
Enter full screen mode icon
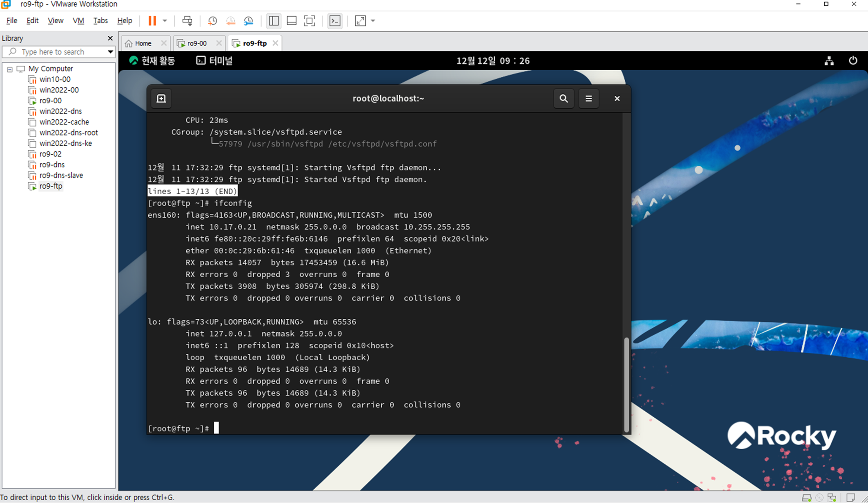(309, 21)
